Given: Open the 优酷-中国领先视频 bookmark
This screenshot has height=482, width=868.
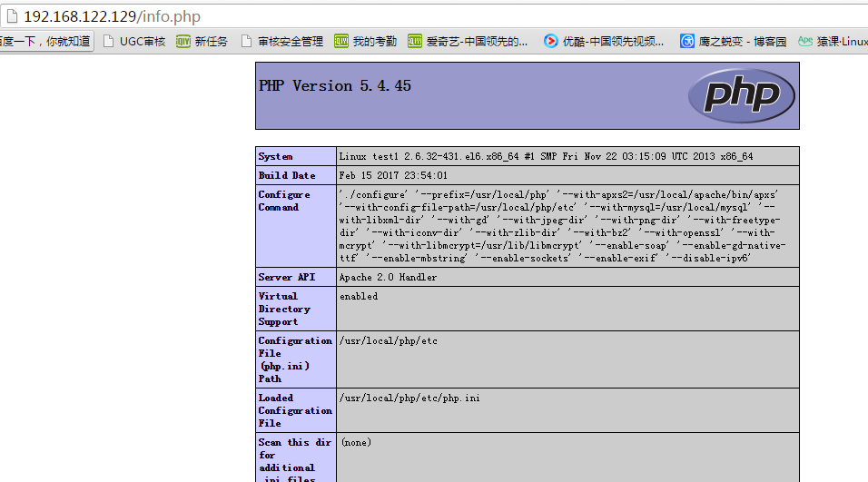Looking at the screenshot, I should click(x=604, y=42).
